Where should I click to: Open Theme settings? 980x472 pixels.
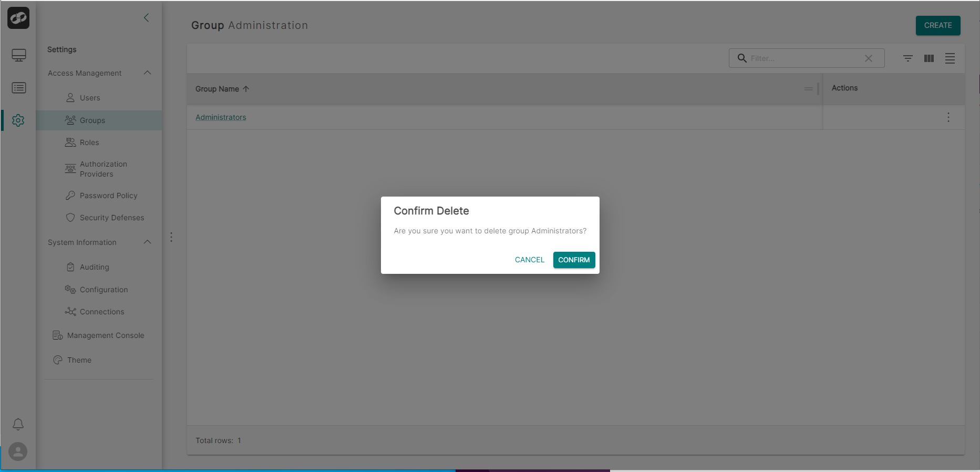click(x=79, y=360)
